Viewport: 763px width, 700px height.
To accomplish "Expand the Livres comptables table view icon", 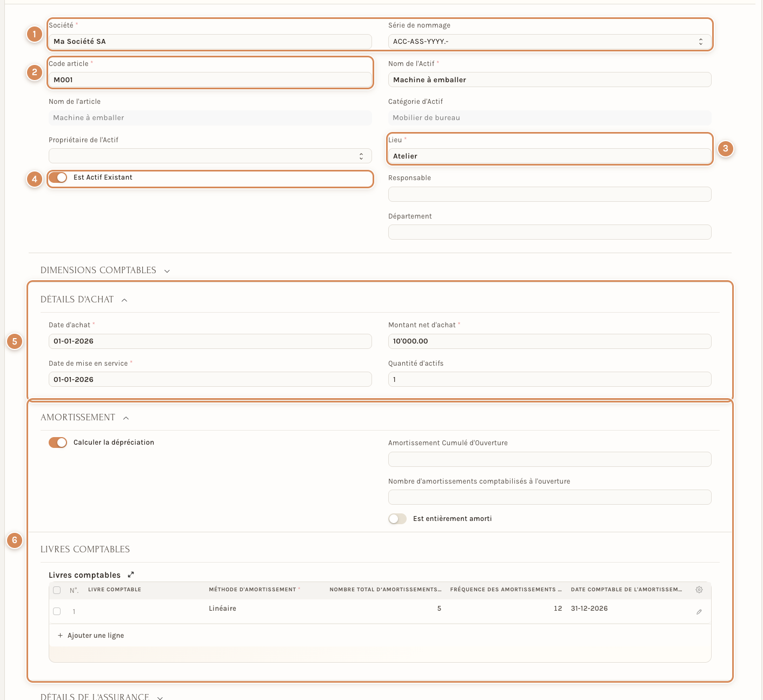I will click(131, 574).
